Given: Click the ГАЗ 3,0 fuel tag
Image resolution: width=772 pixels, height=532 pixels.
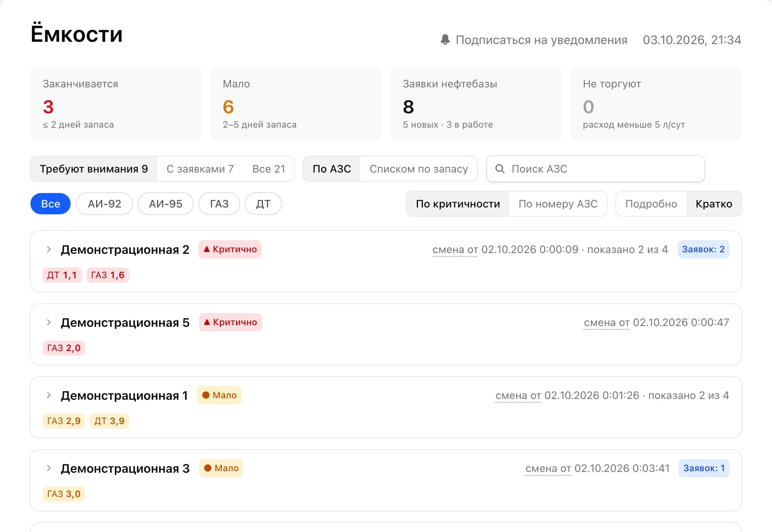Looking at the screenshot, I should (x=64, y=494).
